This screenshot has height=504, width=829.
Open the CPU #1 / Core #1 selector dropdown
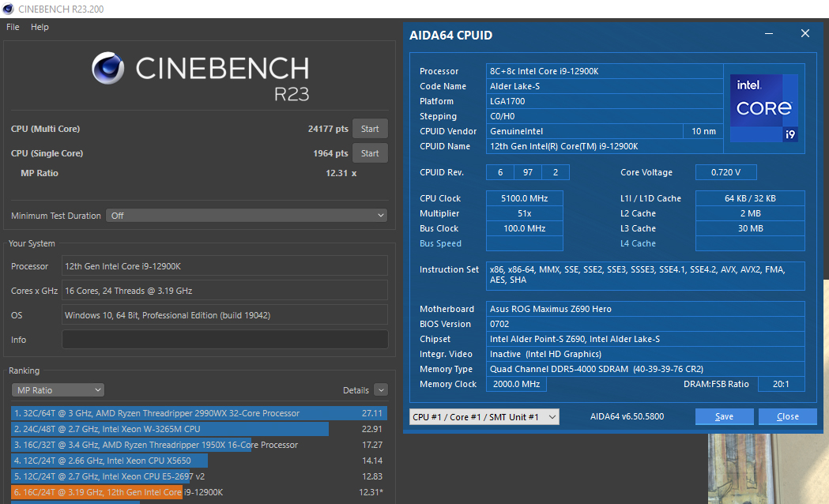[484, 417]
